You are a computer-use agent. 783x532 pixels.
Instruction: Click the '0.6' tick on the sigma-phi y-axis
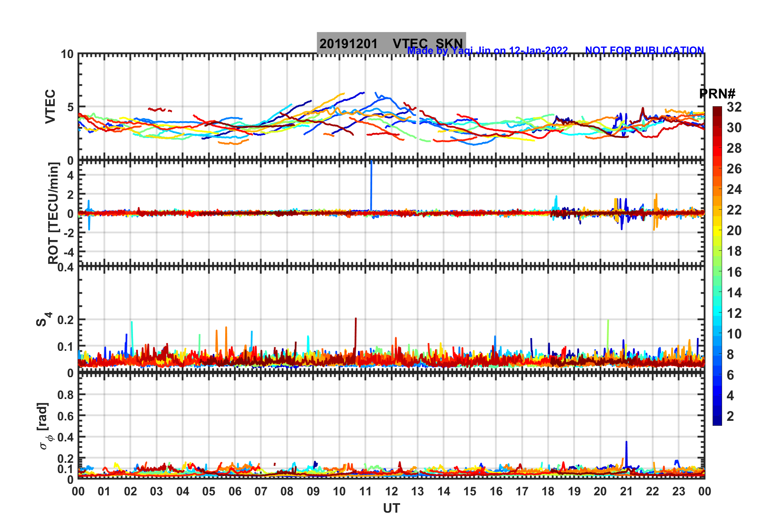point(66,416)
